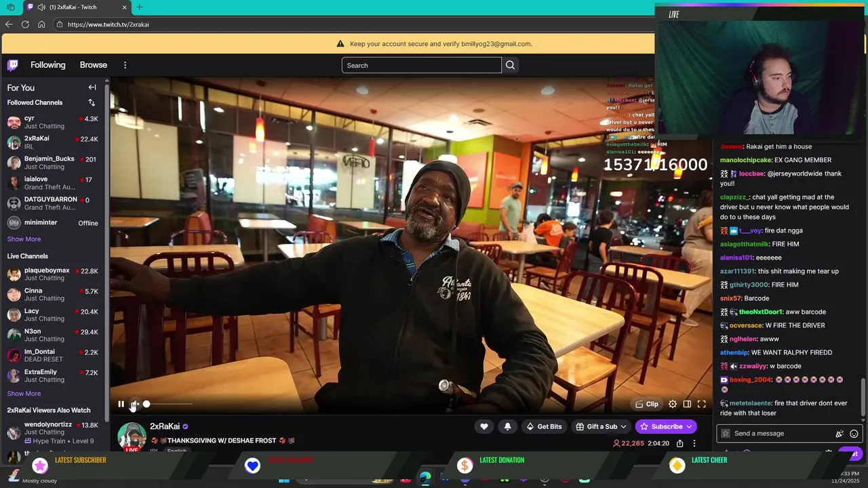
Task: Click the search magnifier button
Action: pyautogui.click(x=510, y=65)
